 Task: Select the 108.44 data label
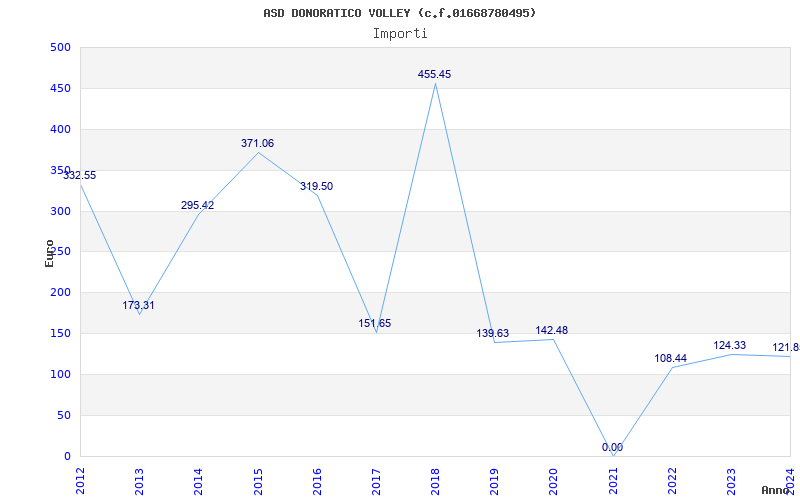point(670,359)
